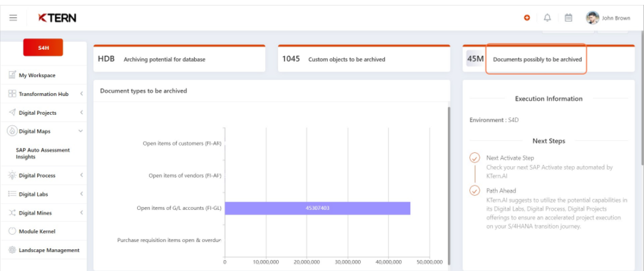This screenshot has width=644, height=271.
Task: Click the 20,000,000 axis label
Action: click(x=307, y=261)
